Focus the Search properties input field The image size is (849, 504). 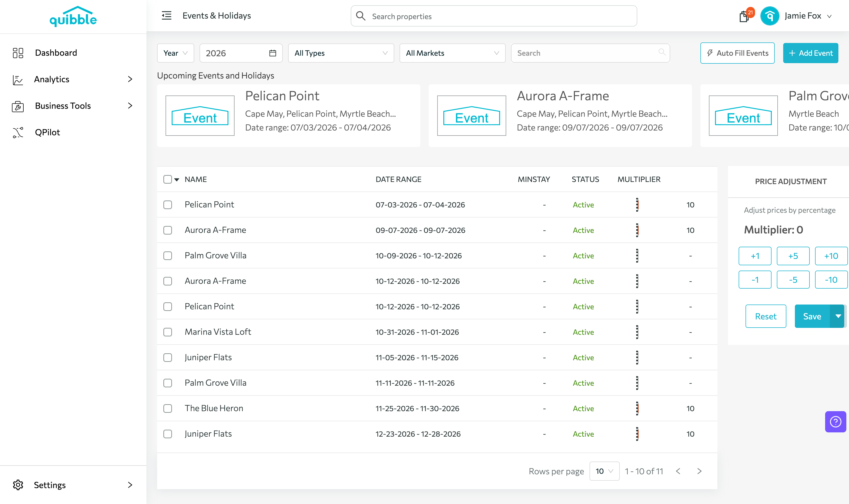(494, 16)
